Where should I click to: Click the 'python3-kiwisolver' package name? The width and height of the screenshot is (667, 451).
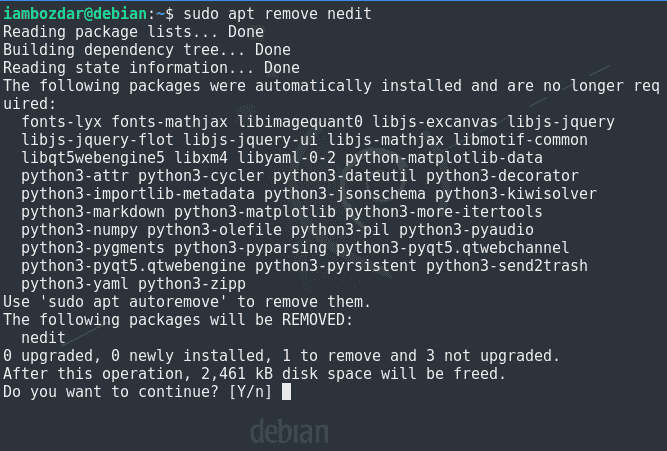pyautogui.click(x=516, y=194)
